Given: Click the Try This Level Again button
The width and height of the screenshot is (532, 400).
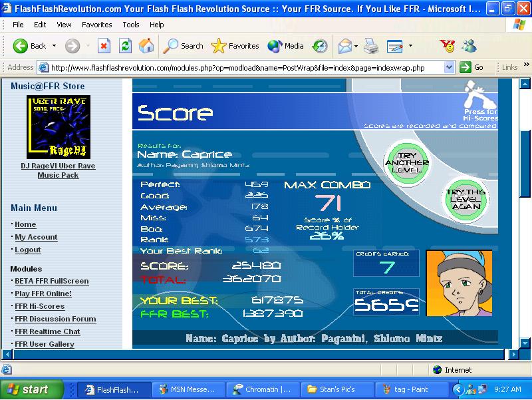Looking at the screenshot, I should (465, 199).
